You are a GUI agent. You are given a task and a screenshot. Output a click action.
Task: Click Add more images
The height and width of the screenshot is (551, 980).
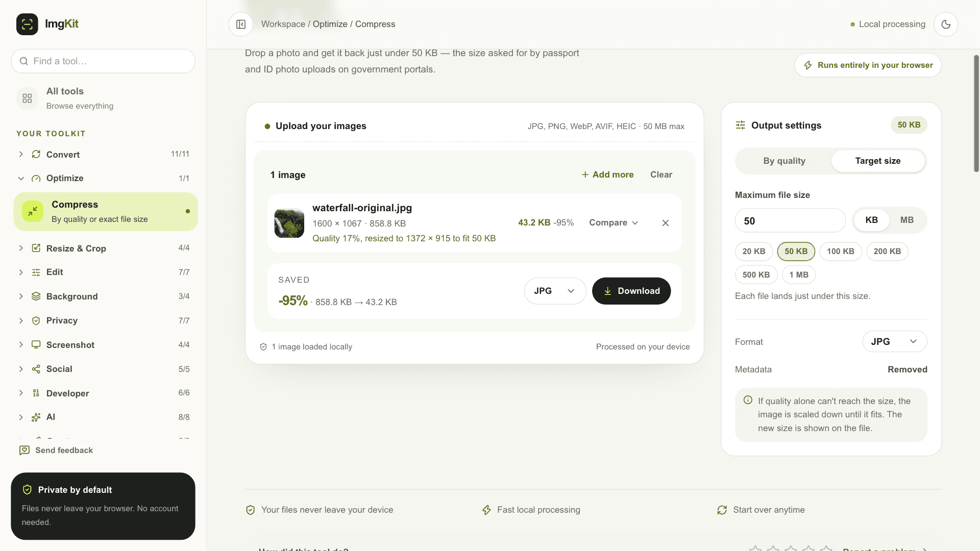(607, 174)
